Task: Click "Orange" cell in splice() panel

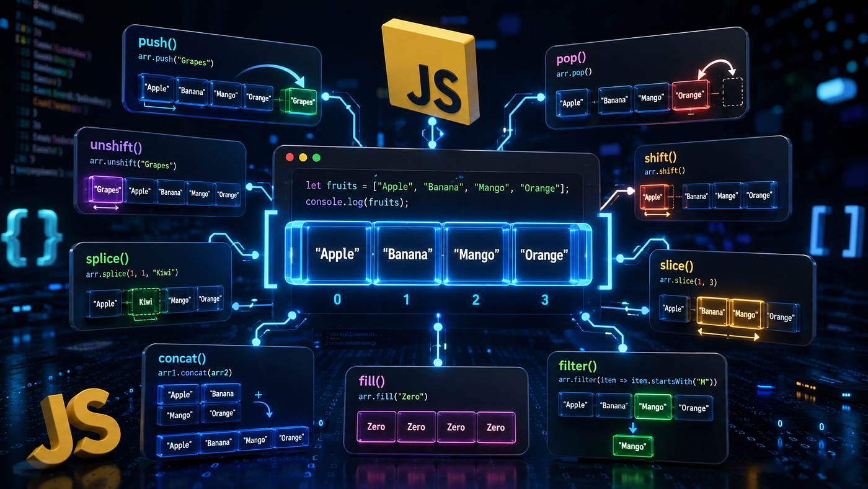Action: (210, 299)
